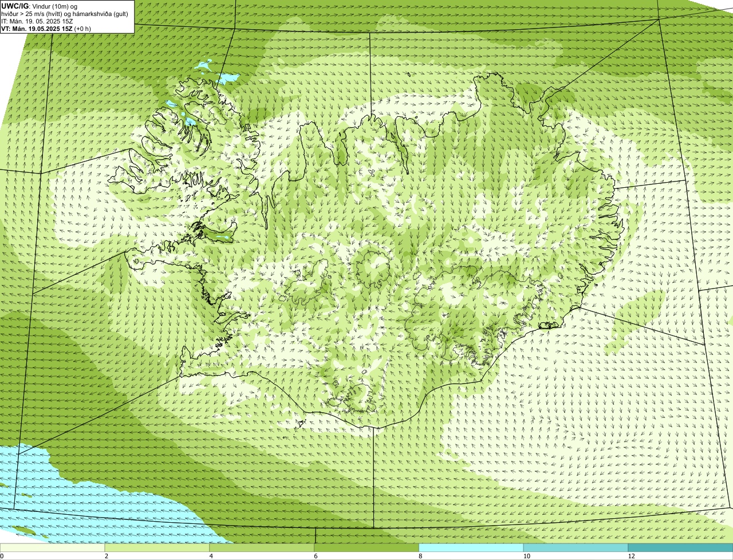This screenshot has height=560, width=733.
Task: Click the "VT: Mán. 19.05.2025 15Z (+0 h)" line
Action: [46, 29]
